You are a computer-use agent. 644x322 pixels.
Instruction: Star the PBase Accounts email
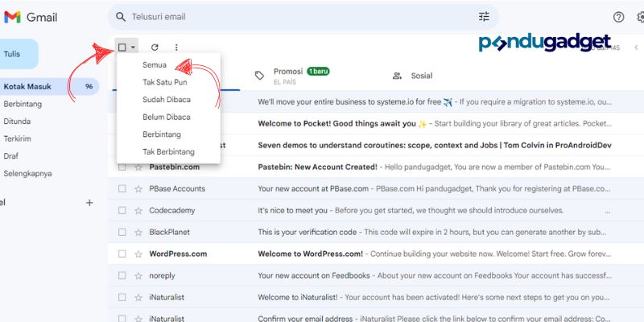138,189
